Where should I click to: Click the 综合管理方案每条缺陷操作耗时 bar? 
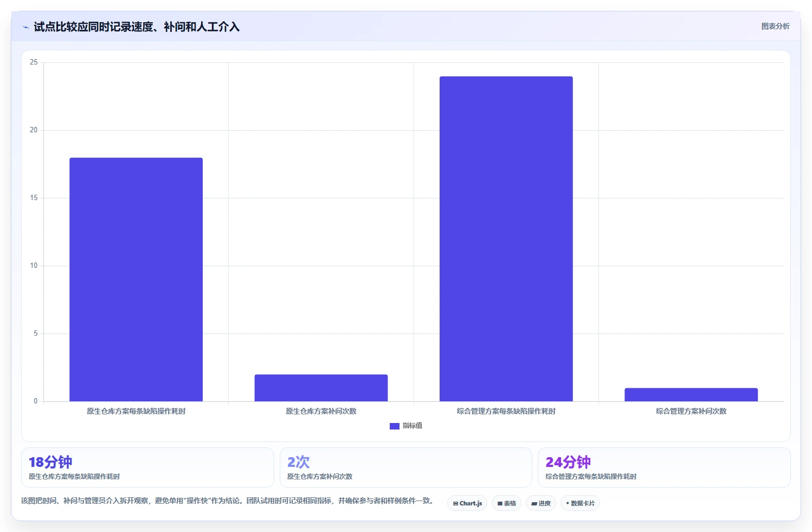pos(506,239)
